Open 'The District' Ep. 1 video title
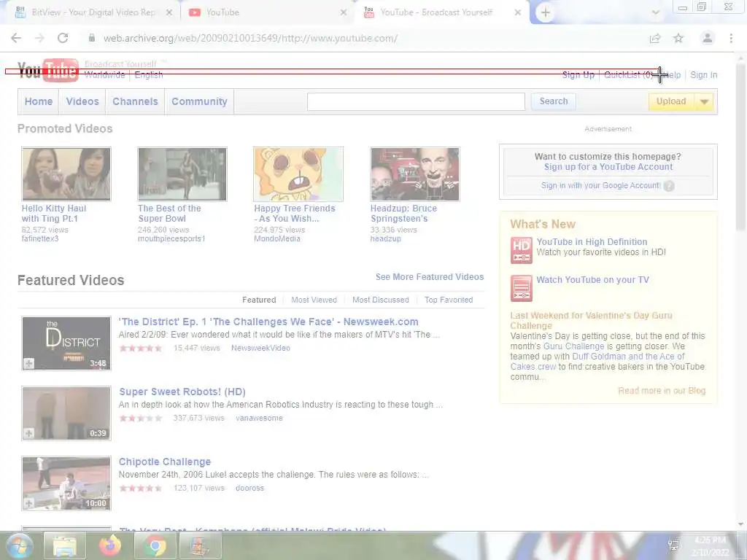 click(268, 322)
